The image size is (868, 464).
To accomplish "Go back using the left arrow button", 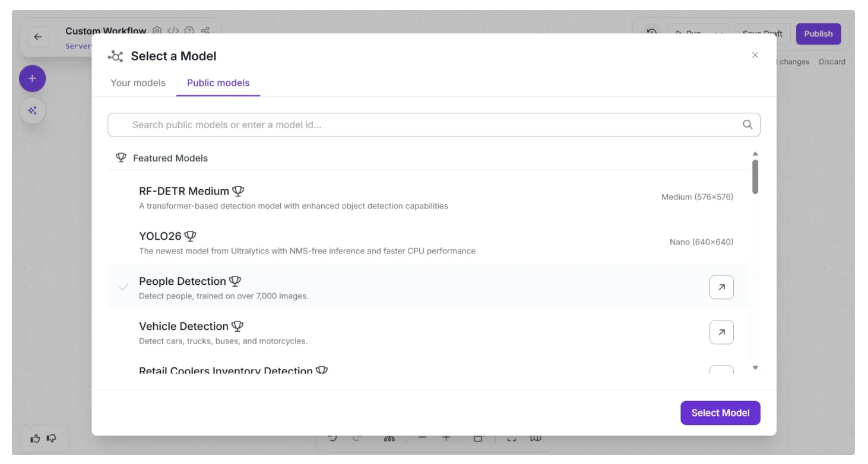I will coord(38,37).
